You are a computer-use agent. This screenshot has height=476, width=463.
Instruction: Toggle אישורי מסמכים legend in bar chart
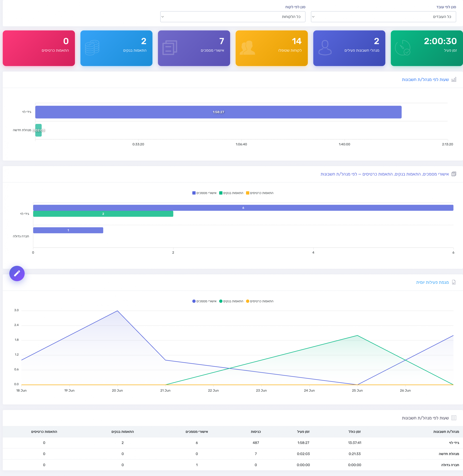(x=204, y=193)
